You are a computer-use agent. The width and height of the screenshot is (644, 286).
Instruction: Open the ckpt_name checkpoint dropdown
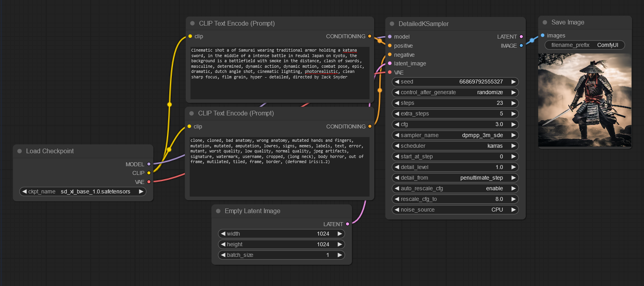click(x=83, y=192)
